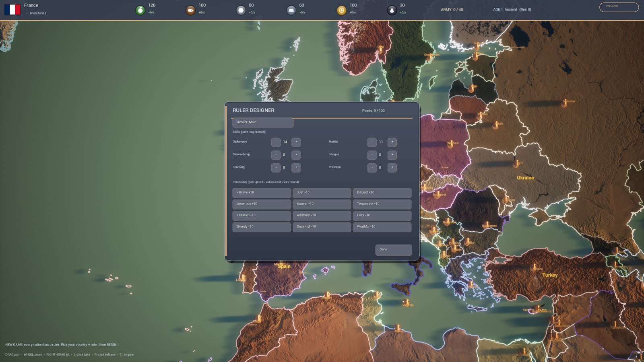Screen dimensions: 644x362
Task: Select the Diligent +10 trait
Action: [382, 193]
